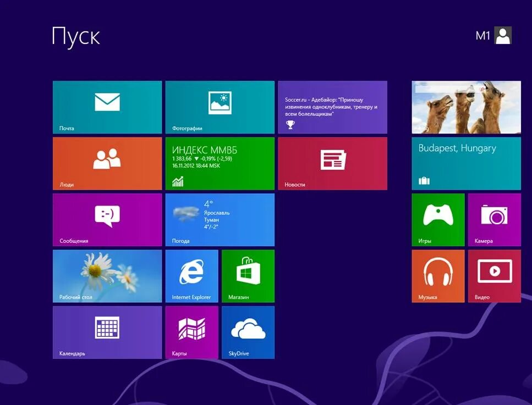Viewport: 532px width, 405px height.
Task: Open the Магазин (Store) tile
Action: click(x=248, y=276)
